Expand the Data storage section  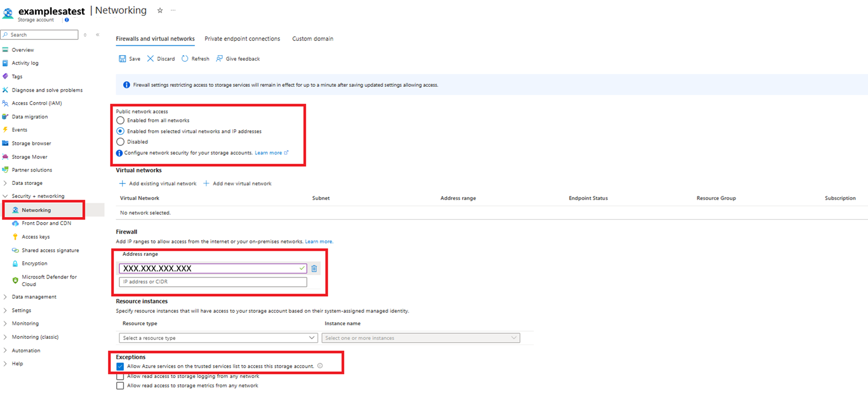pos(5,183)
